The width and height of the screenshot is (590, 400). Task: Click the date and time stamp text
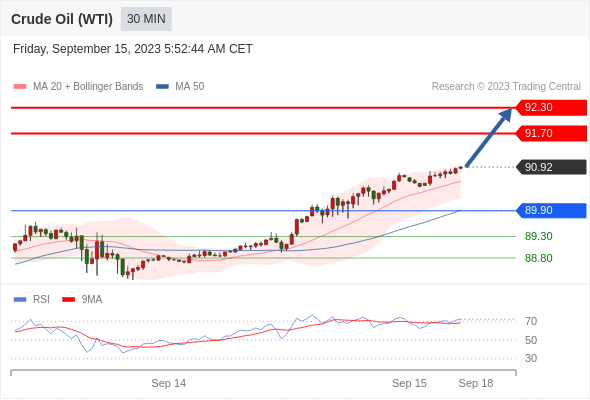coord(132,49)
